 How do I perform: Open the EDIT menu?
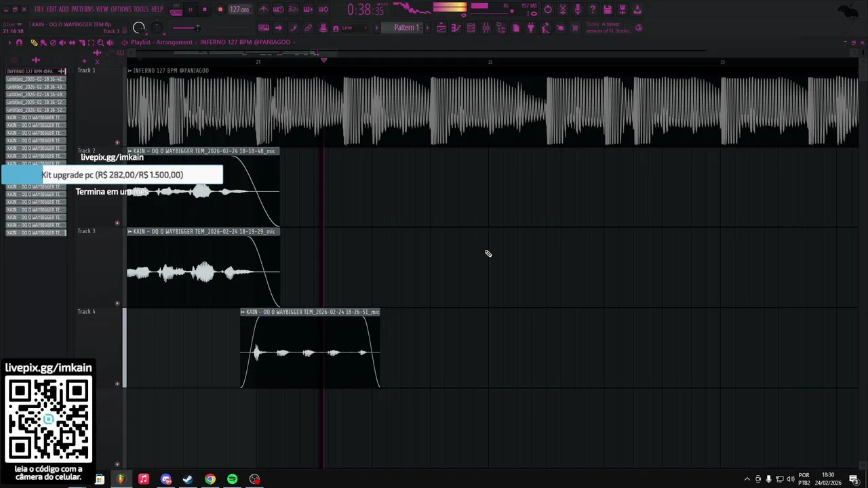click(52, 9)
